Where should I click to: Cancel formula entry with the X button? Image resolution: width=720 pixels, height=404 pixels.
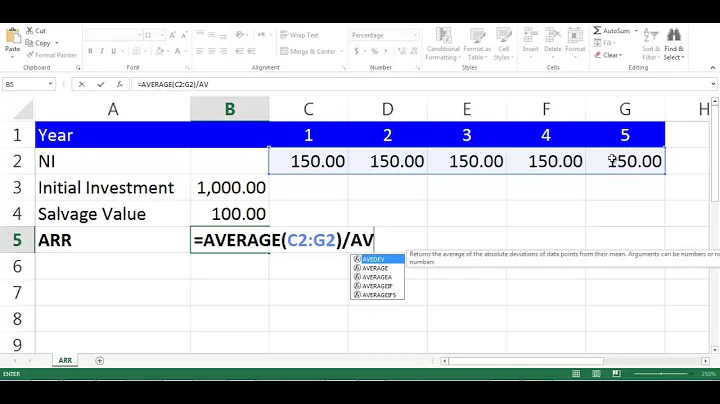[x=81, y=84]
